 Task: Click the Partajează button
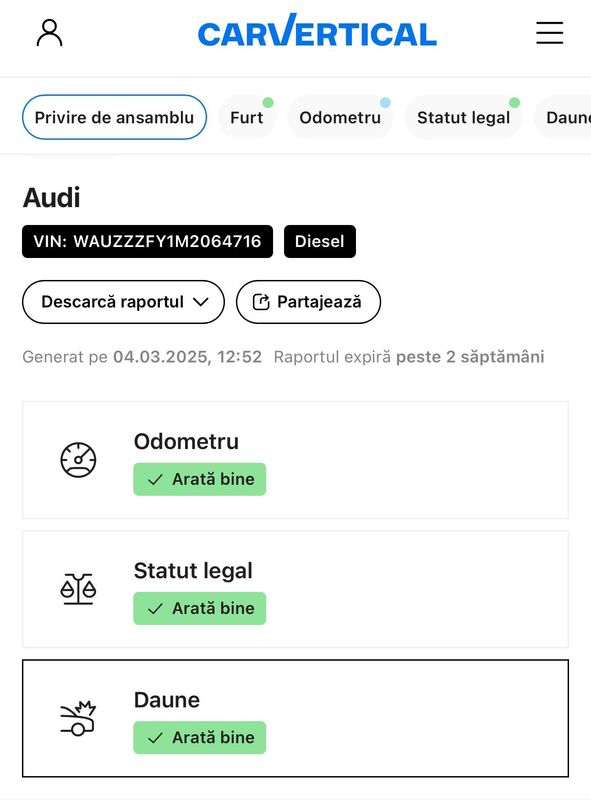click(x=308, y=302)
